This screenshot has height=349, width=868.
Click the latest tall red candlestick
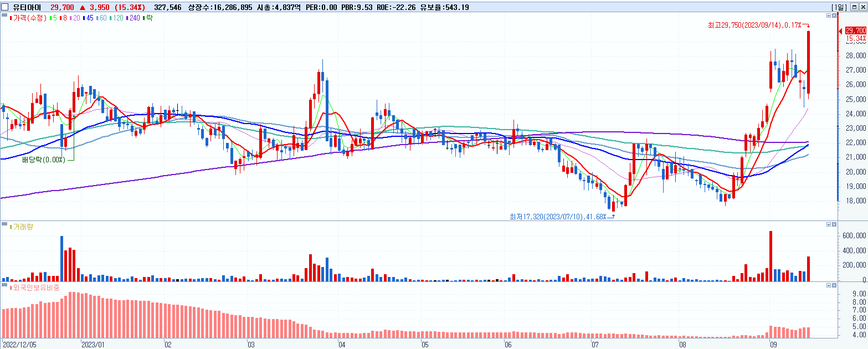pos(809,62)
